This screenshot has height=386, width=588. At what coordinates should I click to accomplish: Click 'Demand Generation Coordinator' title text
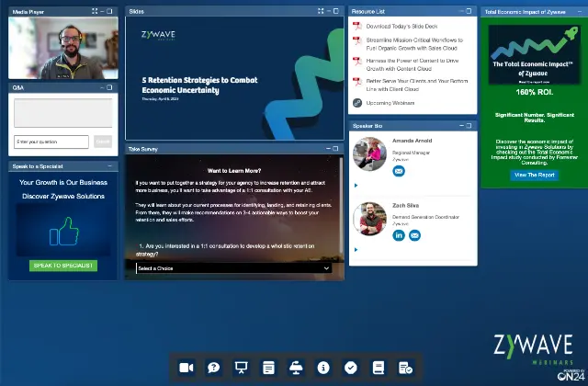(425, 217)
